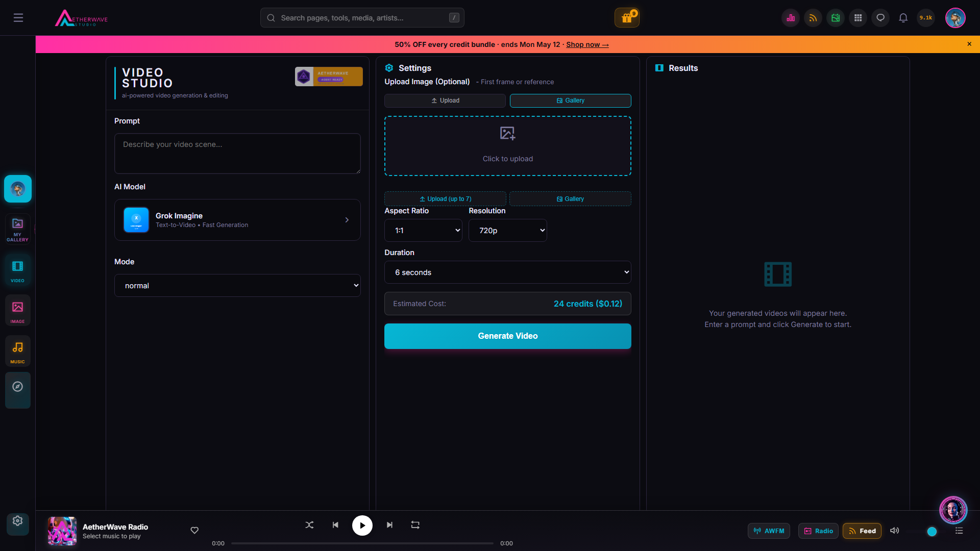
Task: Skip to next track
Action: 389,525
